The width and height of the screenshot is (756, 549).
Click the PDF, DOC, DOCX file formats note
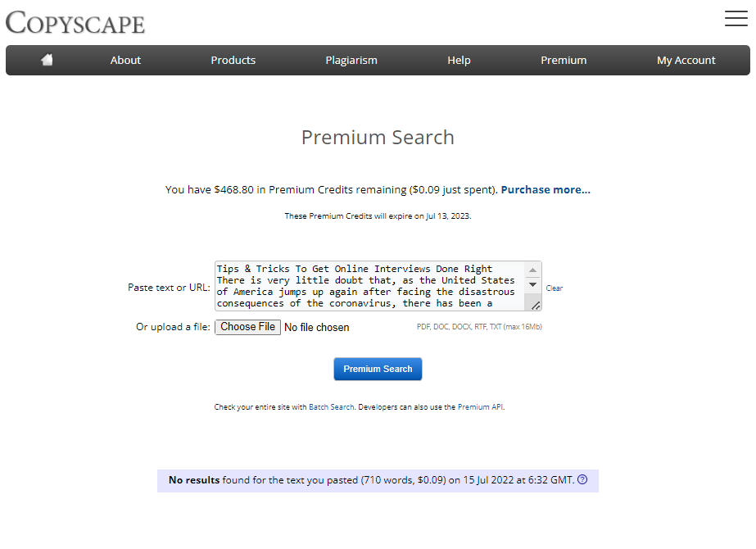coord(479,327)
